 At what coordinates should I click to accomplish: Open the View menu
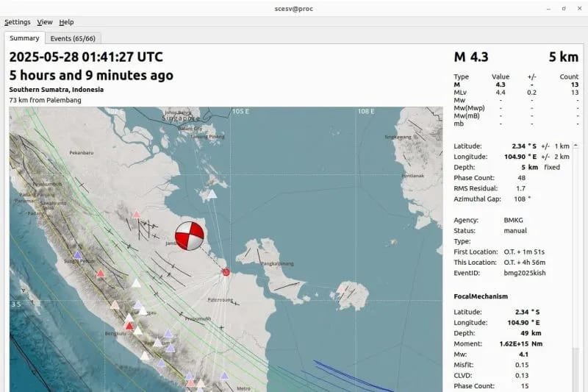coord(45,22)
